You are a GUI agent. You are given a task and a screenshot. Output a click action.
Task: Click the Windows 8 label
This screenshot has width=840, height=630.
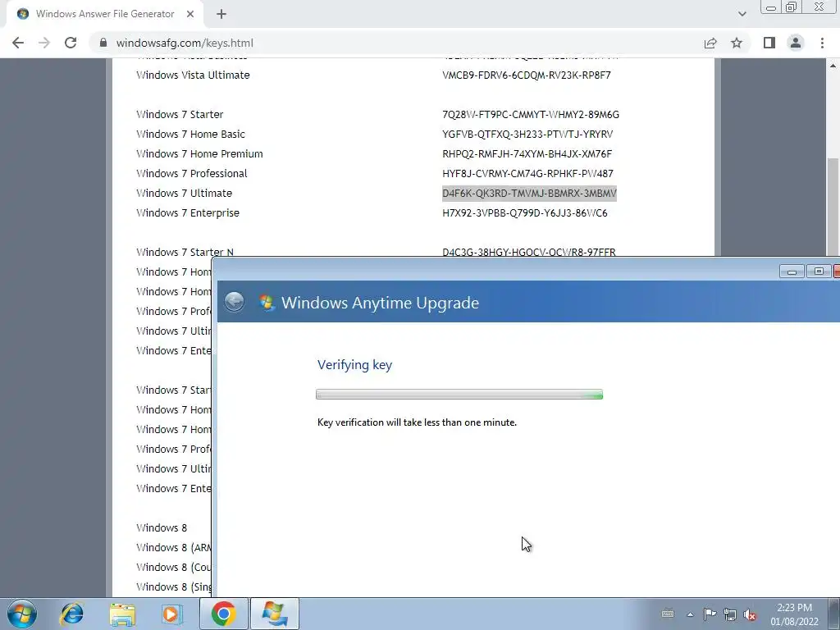tap(162, 528)
